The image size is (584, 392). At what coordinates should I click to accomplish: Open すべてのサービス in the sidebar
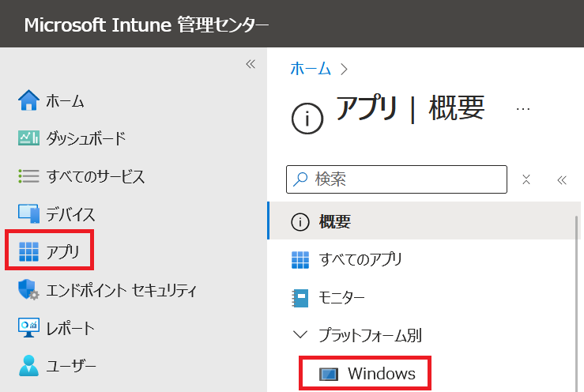[x=96, y=176]
